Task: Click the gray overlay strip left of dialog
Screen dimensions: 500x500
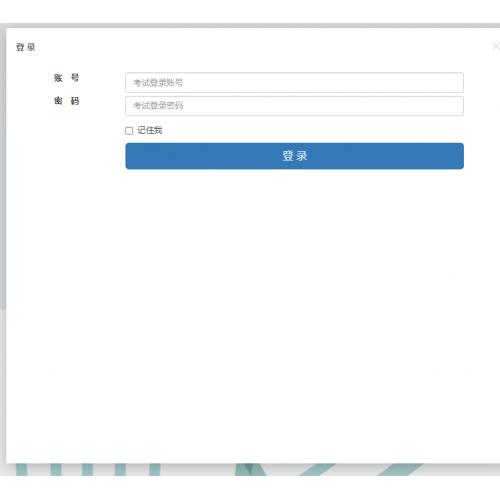Action: point(3,167)
